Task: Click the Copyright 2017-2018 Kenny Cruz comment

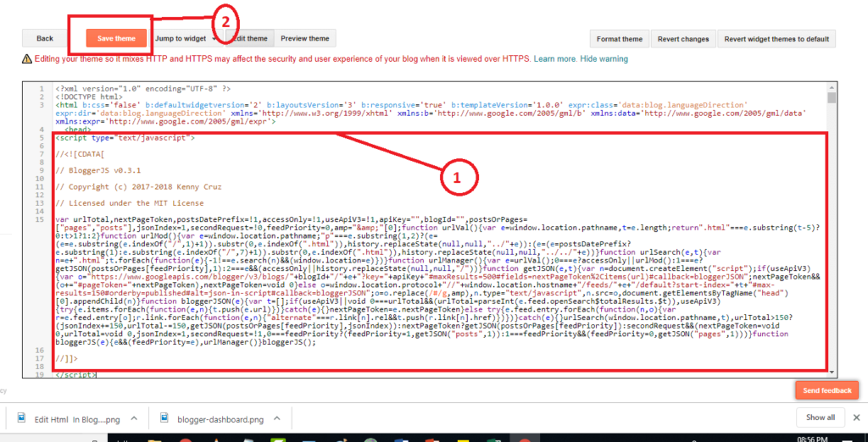Action: click(138, 187)
